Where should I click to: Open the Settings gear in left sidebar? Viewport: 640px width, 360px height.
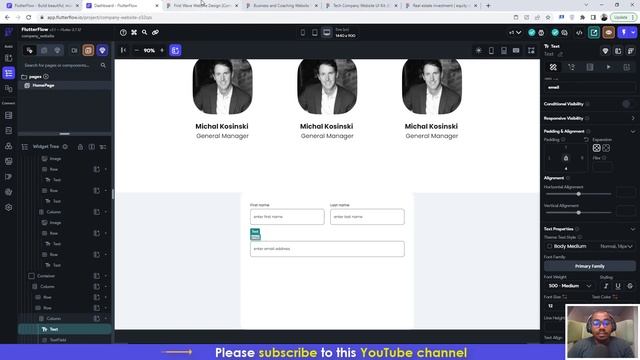coord(9,207)
